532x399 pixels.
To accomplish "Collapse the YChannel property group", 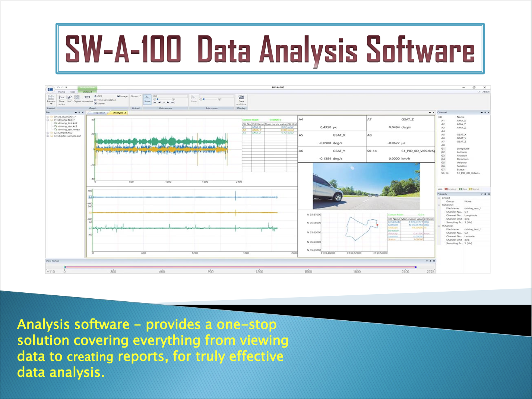I will pyautogui.click(x=439, y=226).
